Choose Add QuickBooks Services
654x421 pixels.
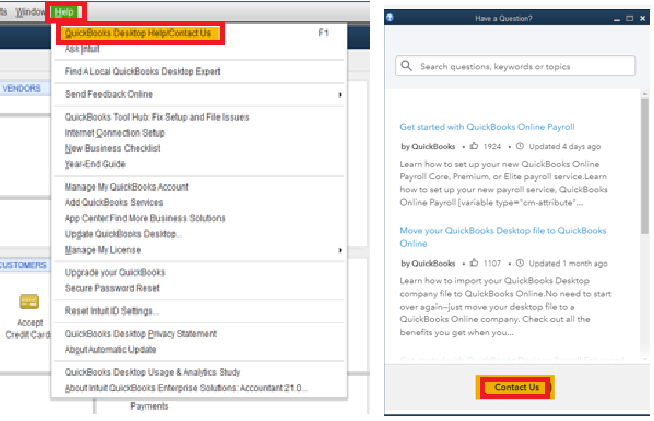(113, 202)
